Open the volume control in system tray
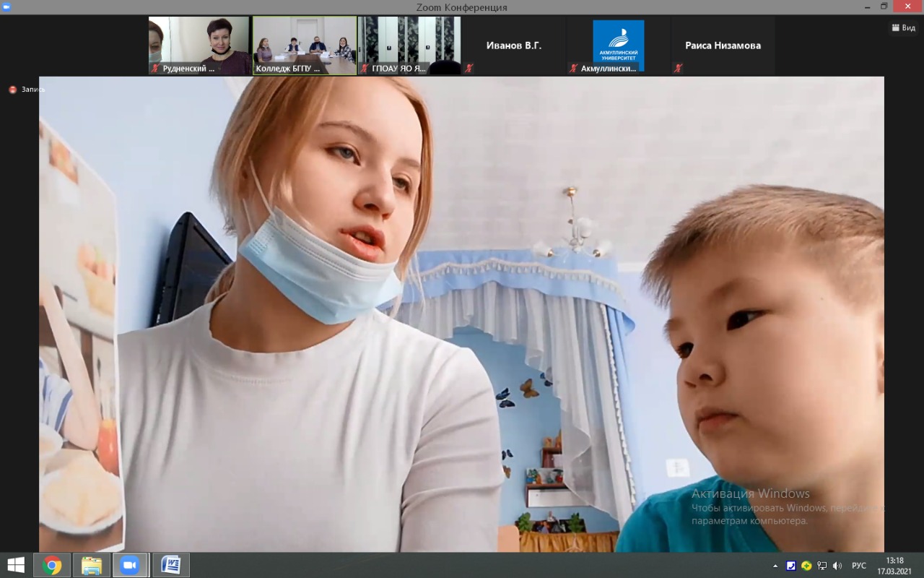924x578 pixels. pyautogui.click(x=837, y=566)
